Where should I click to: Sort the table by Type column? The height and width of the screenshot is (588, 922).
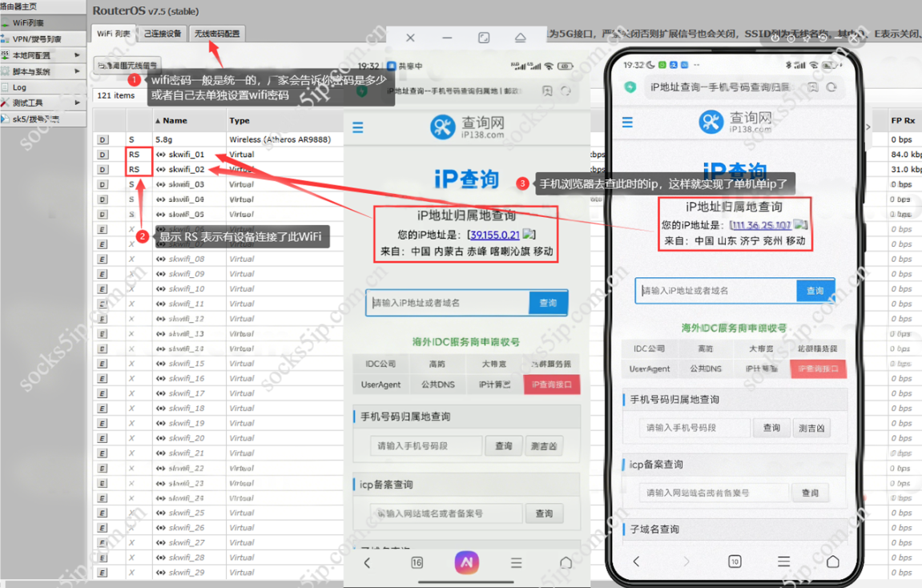click(x=240, y=120)
